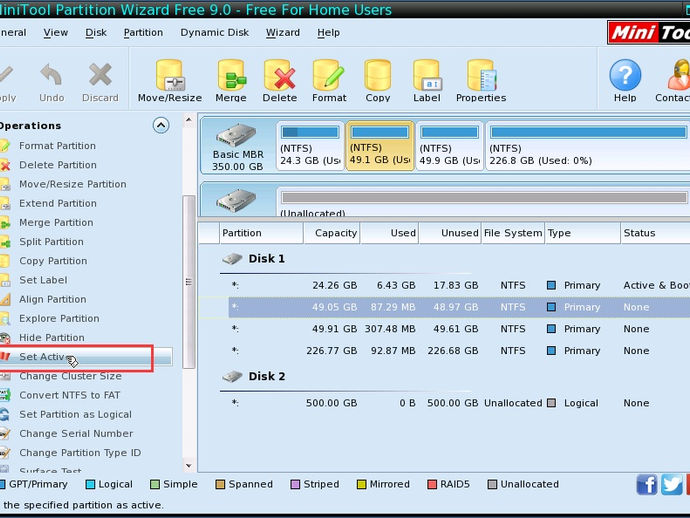Open the Partition menu
Screen dimensions: 690x518
[x=143, y=33]
